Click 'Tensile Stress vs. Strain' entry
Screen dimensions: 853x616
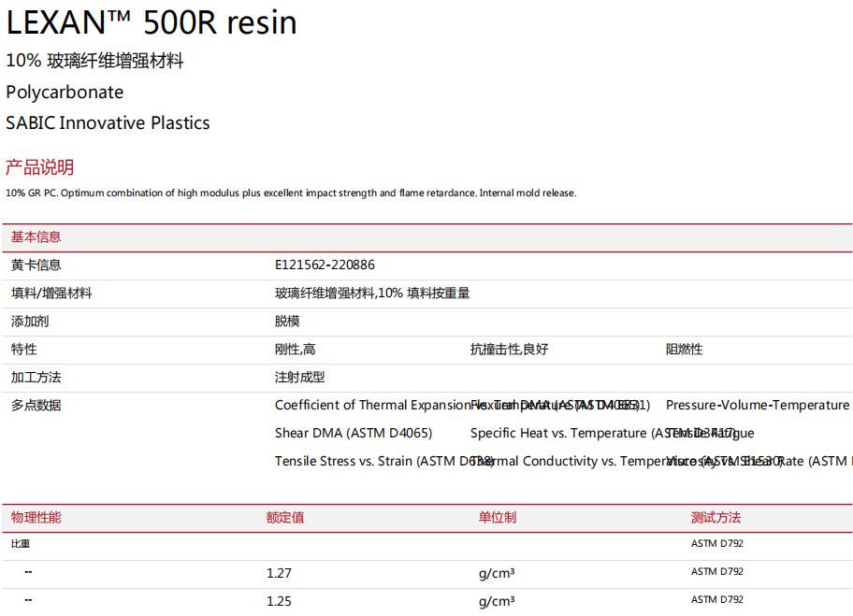[x=344, y=461]
